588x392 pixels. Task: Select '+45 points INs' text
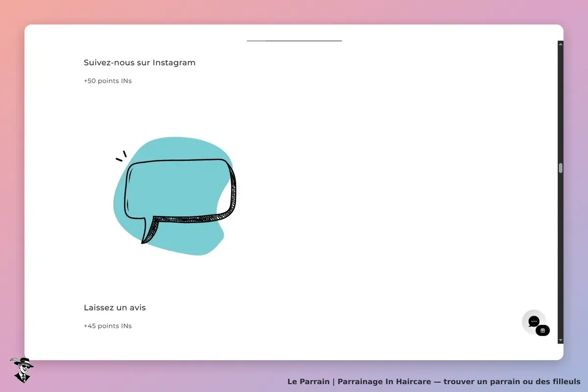coord(108,326)
